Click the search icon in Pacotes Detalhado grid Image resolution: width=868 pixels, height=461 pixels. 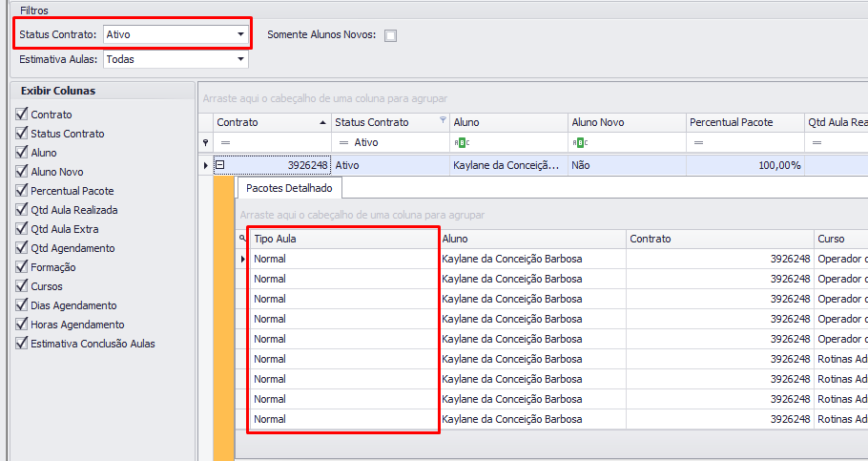point(242,239)
